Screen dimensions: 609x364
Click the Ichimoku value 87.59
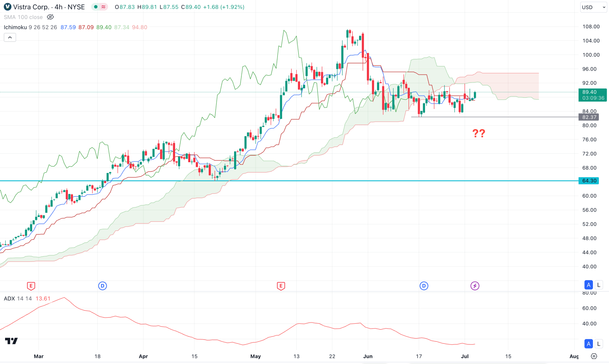point(68,27)
